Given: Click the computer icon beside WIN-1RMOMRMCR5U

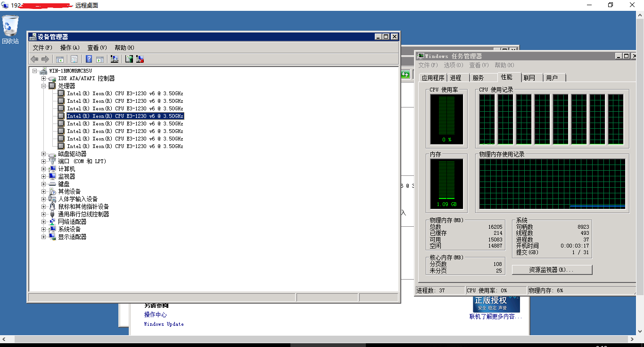Looking at the screenshot, I should click(44, 71).
